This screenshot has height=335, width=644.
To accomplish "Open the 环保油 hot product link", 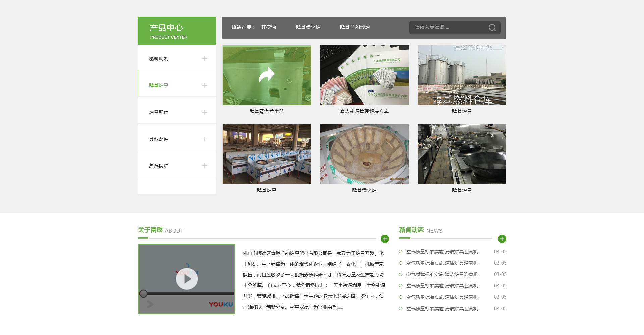I will click(268, 27).
